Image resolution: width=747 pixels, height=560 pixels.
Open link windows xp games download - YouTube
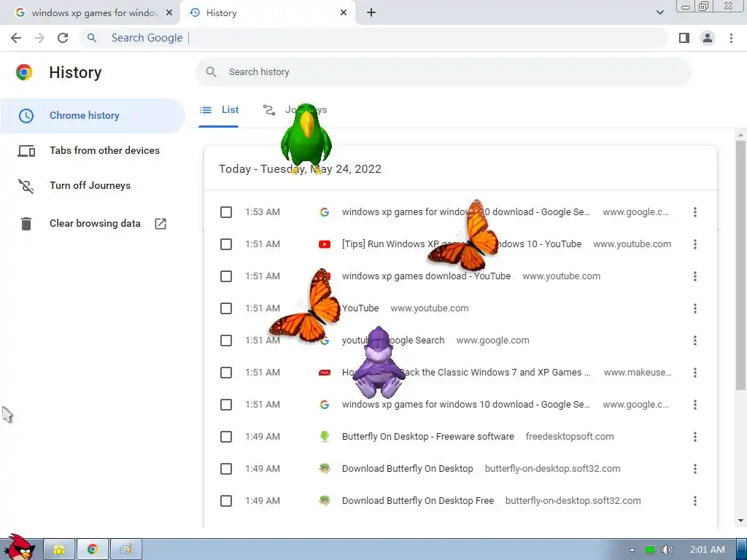426,276
